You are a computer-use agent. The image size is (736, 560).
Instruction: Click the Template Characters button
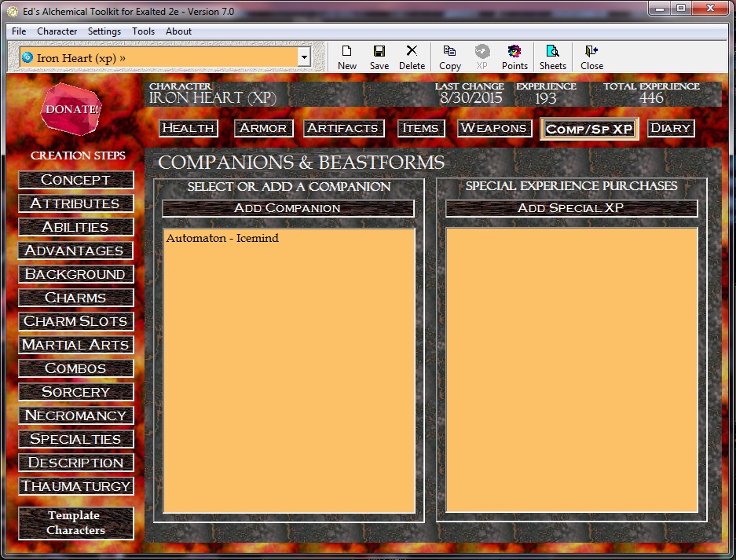click(75, 523)
